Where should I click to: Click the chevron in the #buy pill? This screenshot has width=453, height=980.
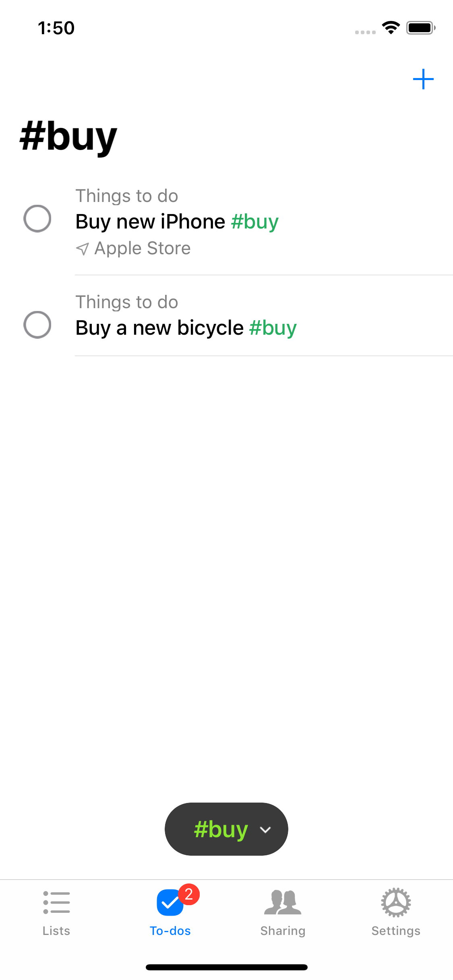click(x=265, y=830)
